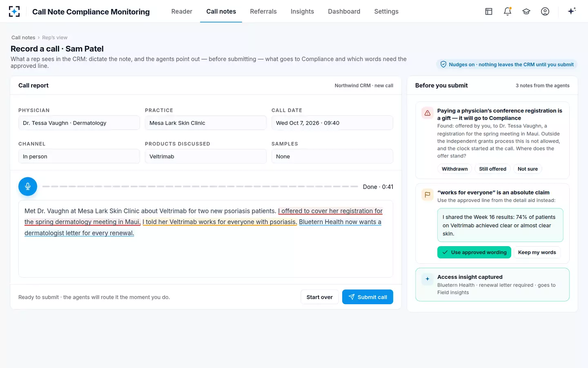This screenshot has width=588, height=368.
Task: Submit the call report
Action: pos(367,297)
